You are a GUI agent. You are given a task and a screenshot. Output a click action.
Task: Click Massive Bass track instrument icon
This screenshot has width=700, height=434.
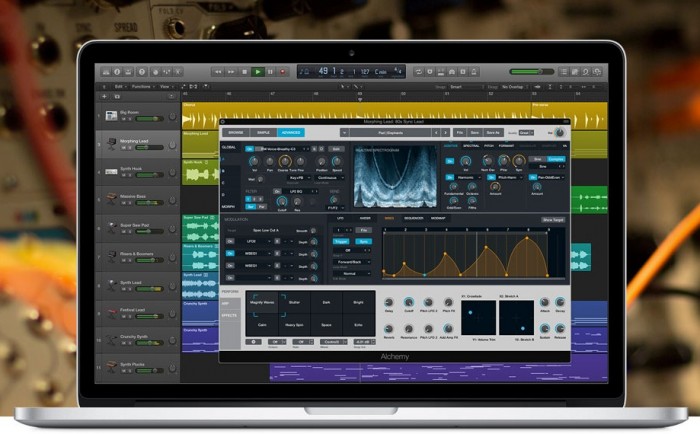[111, 199]
